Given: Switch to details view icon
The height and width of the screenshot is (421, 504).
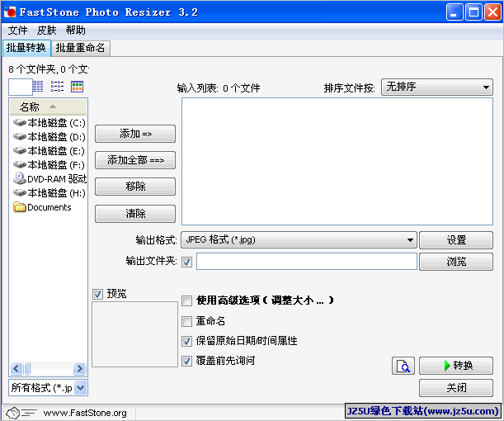Looking at the screenshot, I should 38,87.
